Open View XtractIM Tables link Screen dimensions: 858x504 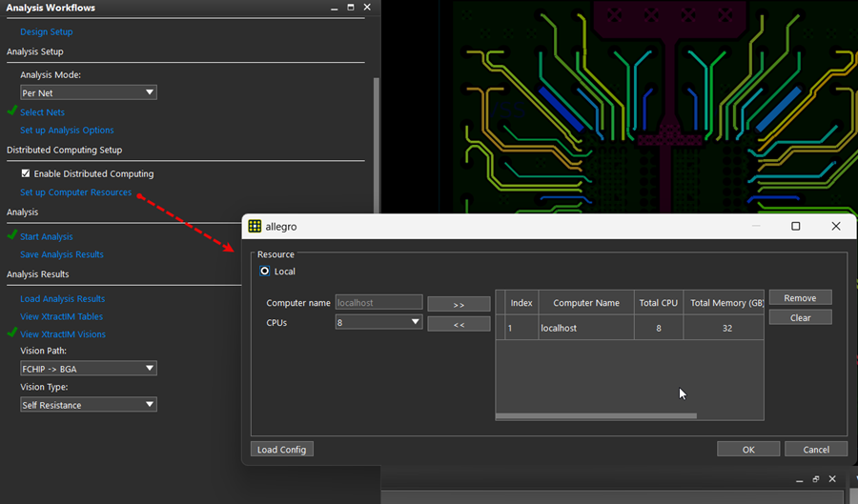point(61,316)
